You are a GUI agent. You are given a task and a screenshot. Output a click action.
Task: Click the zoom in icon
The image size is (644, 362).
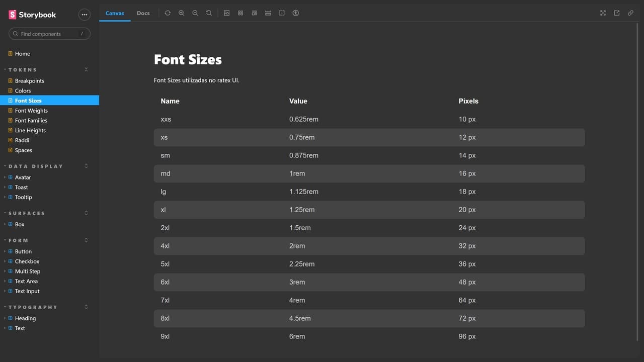pyautogui.click(x=182, y=13)
